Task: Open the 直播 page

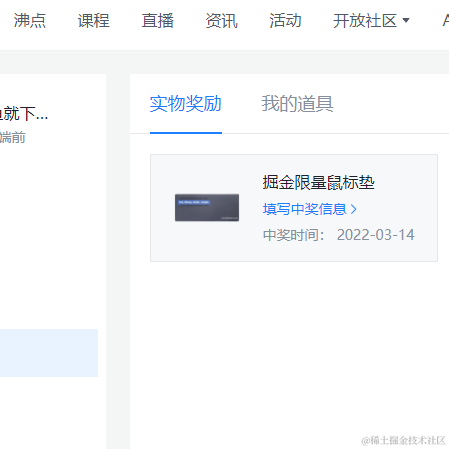Action: (158, 21)
